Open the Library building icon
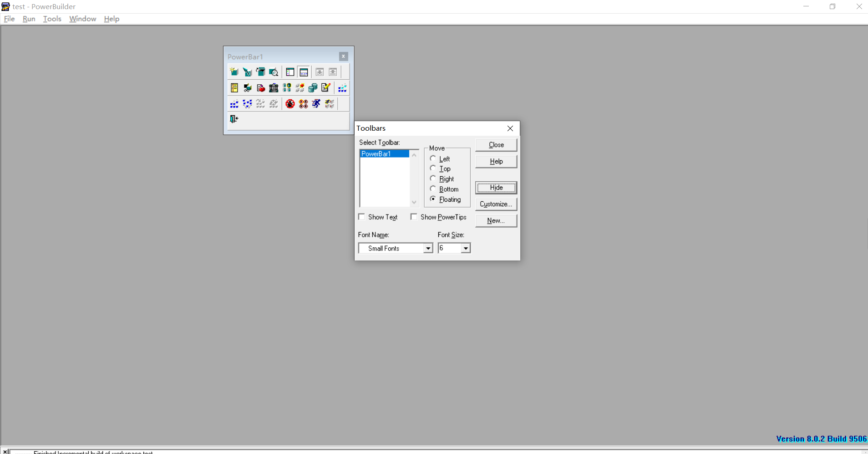 (x=274, y=88)
